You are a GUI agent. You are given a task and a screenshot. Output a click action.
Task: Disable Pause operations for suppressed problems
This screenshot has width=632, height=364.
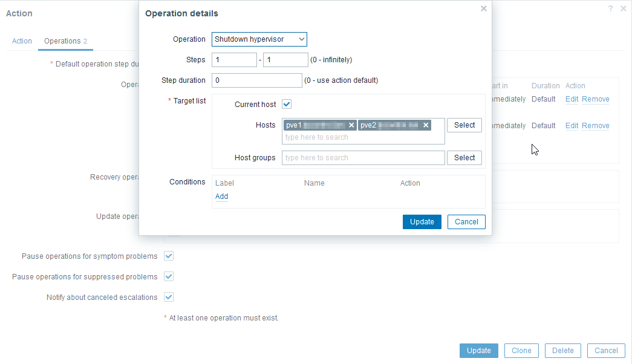pos(169,276)
